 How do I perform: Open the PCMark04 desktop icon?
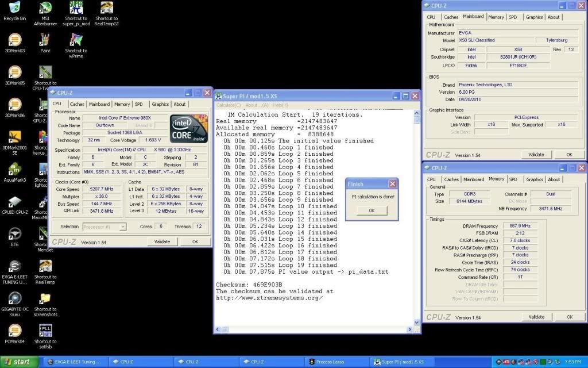click(14, 330)
